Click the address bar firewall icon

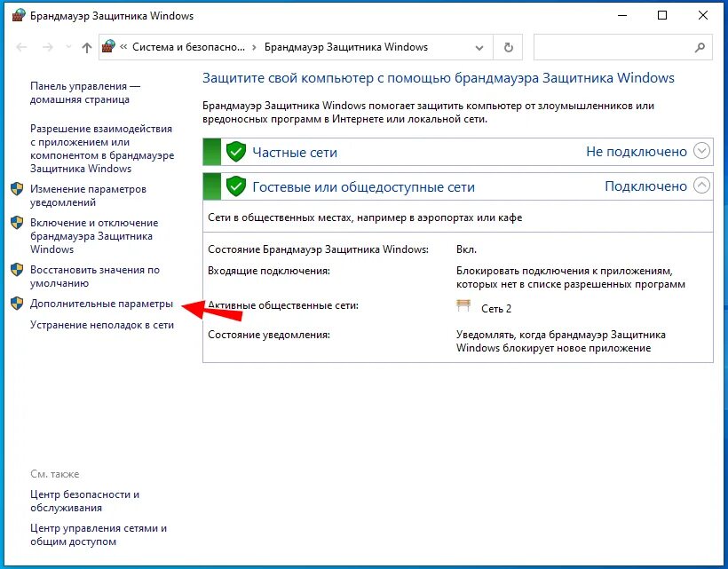(x=108, y=46)
